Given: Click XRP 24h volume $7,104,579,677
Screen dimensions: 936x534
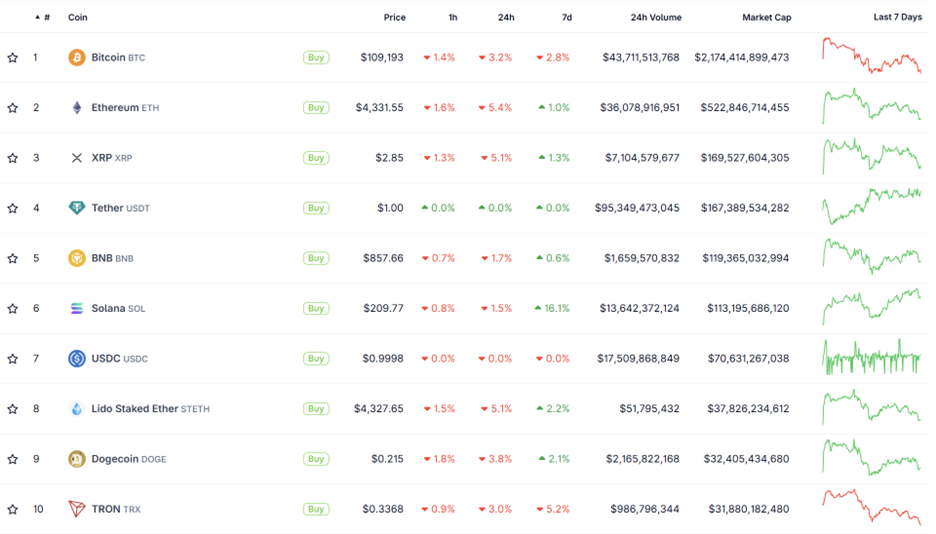Looking at the screenshot, I should (642, 158).
